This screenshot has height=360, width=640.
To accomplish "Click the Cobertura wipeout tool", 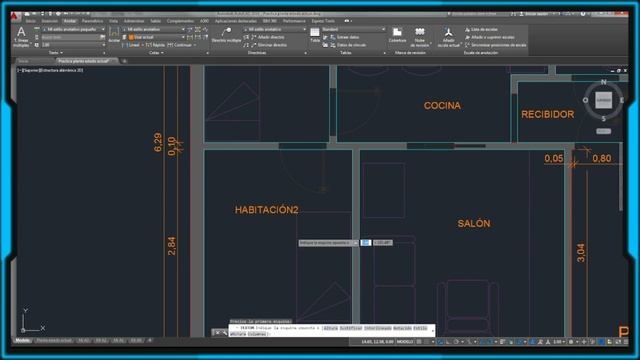I will point(397,35).
